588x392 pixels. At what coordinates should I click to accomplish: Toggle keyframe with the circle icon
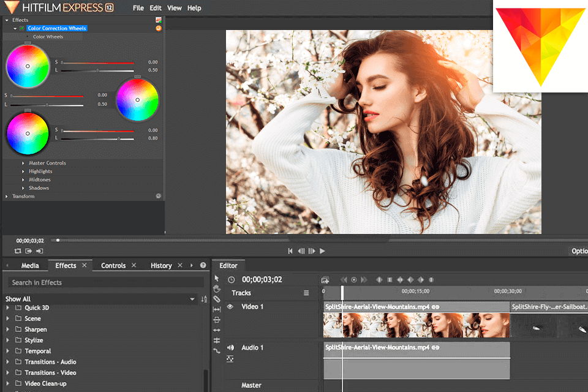(x=353, y=280)
